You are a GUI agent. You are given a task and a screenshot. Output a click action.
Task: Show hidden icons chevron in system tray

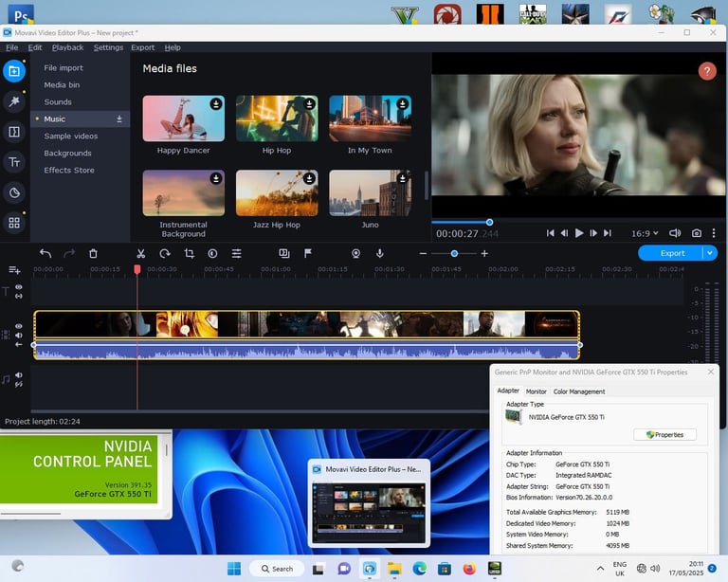point(600,569)
